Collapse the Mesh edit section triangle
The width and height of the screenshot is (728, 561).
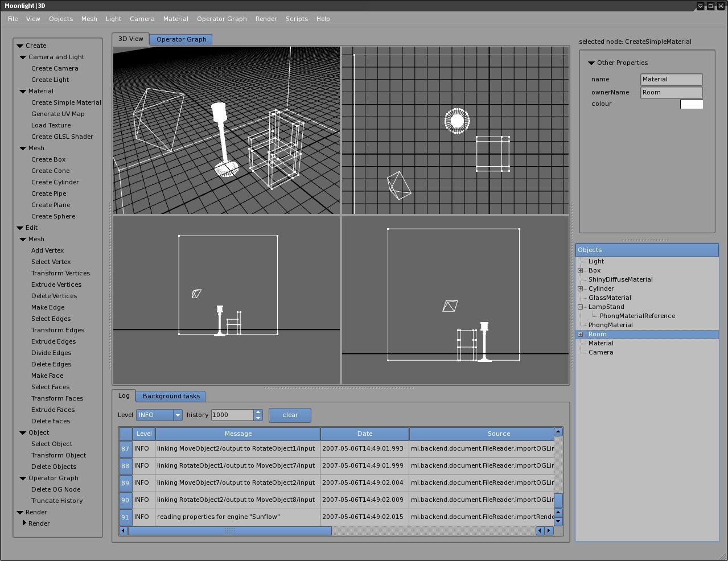click(23, 240)
